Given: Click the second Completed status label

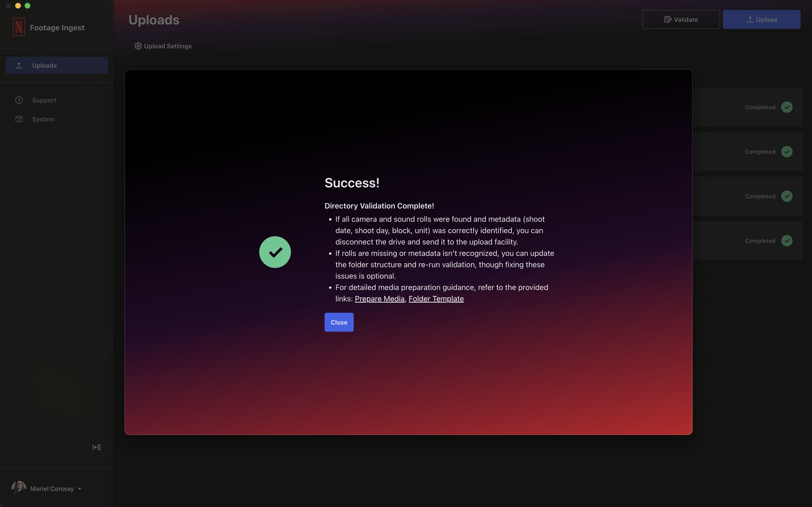Looking at the screenshot, I should pyautogui.click(x=760, y=152).
